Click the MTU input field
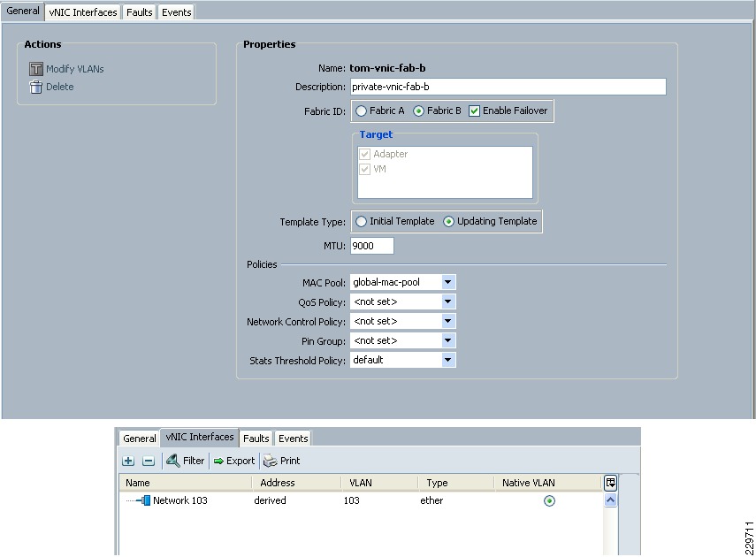 tap(371, 246)
